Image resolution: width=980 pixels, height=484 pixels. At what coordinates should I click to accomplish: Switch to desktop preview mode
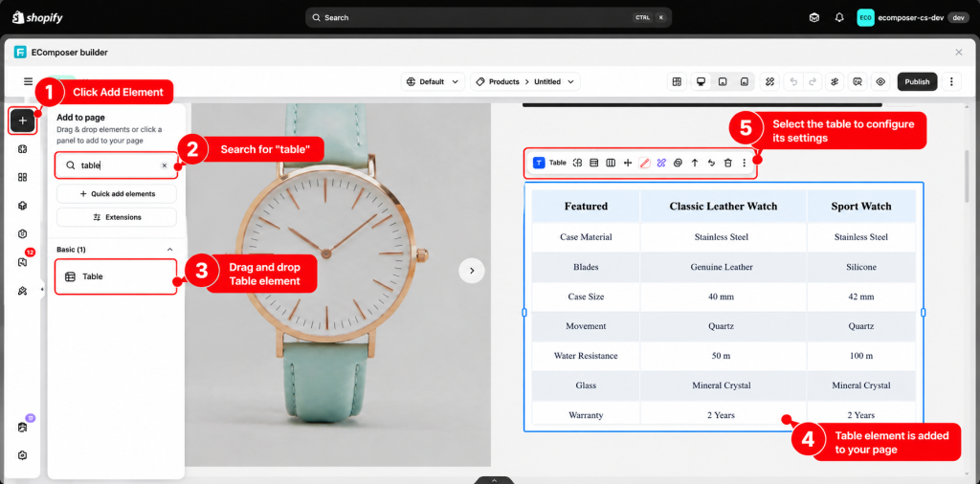(702, 82)
